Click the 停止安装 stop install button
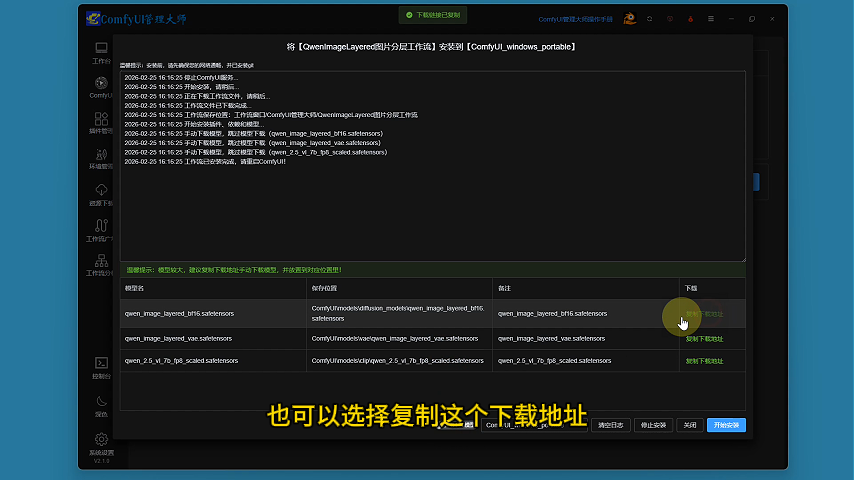Image resolution: width=854 pixels, height=480 pixels. [x=653, y=425]
